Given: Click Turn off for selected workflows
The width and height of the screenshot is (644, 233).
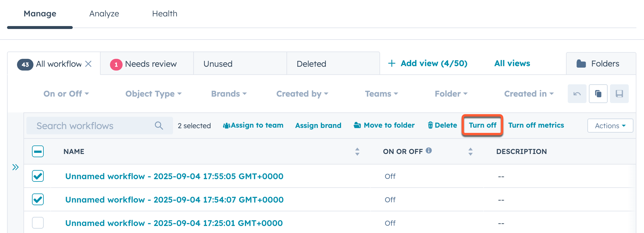Looking at the screenshot, I should [x=482, y=125].
